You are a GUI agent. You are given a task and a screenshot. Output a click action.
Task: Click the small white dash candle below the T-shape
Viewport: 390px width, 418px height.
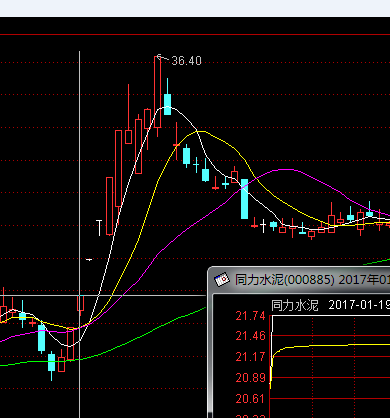89,259
